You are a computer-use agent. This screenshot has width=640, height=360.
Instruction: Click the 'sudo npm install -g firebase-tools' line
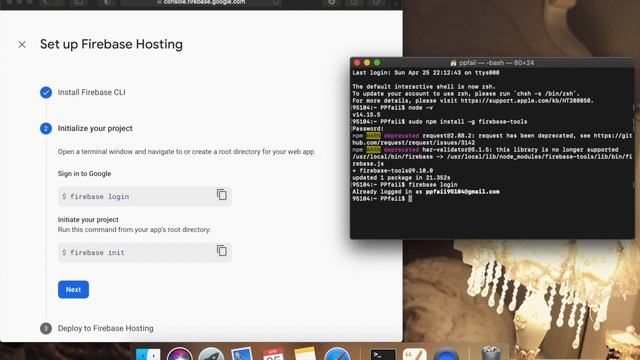click(x=440, y=122)
